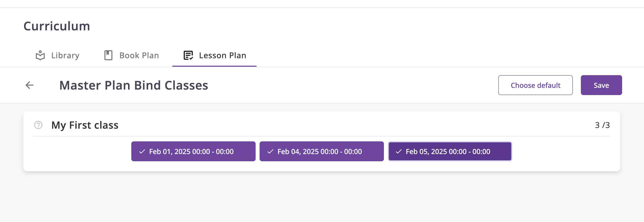The image size is (644, 222).
Task: Click the 3 /3 selection counter
Action: tap(602, 125)
